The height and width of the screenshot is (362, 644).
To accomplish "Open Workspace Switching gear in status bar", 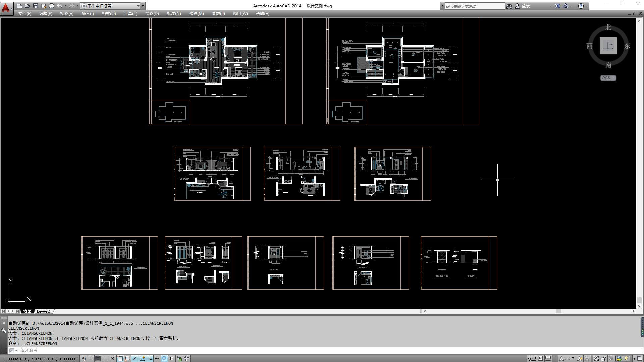I will [x=596, y=359].
